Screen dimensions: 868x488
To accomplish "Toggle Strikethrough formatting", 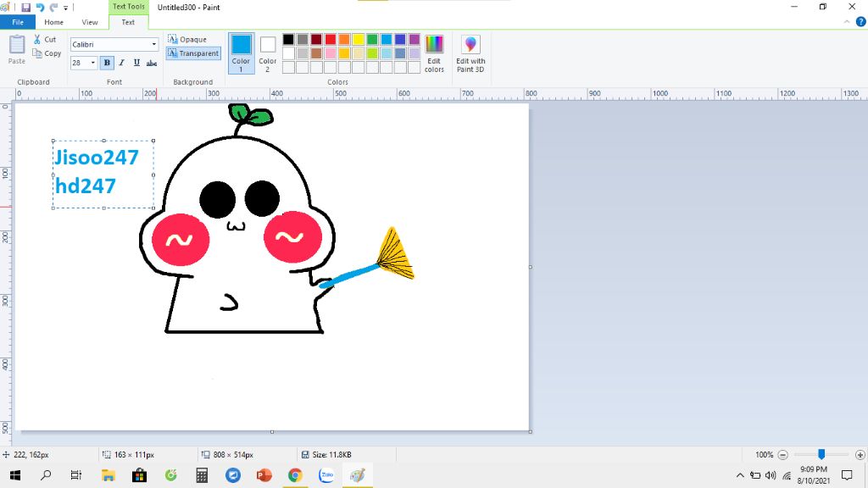I will click(x=152, y=63).
